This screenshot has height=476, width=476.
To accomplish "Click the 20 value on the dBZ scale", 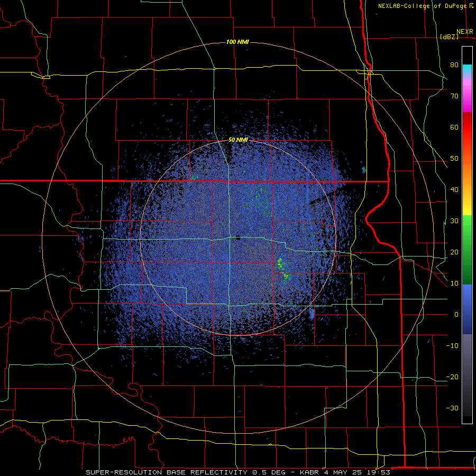I will pos(454,252).
